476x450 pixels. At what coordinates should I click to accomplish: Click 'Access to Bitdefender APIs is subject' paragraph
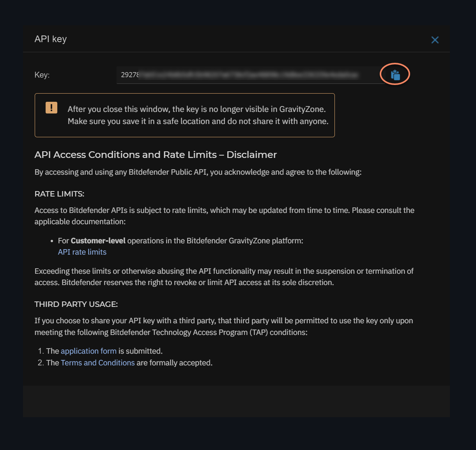(x=225, y=216)
